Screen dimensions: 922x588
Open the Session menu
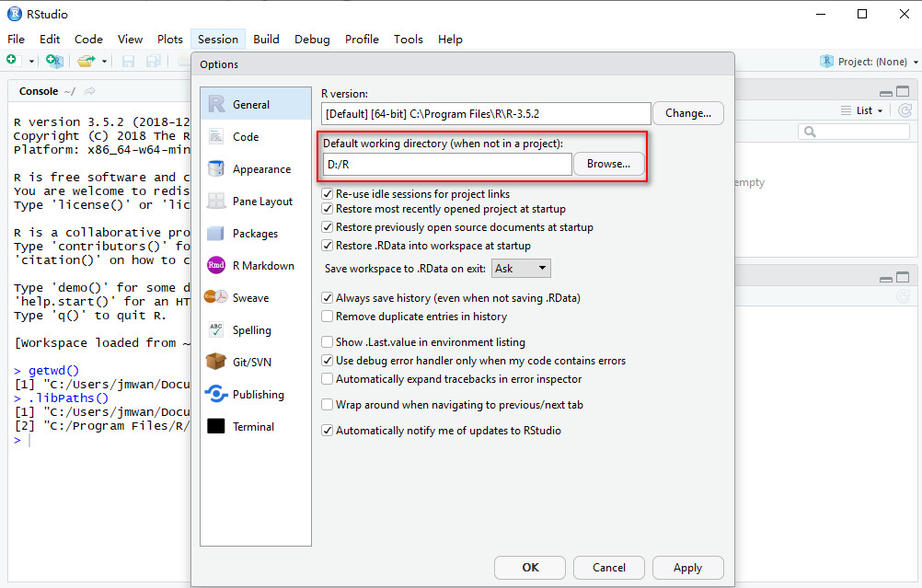pos(218,40)
